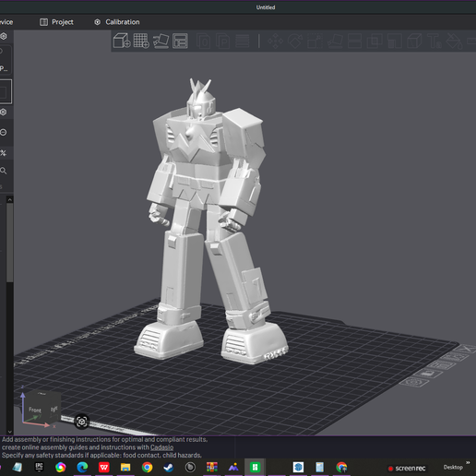Click the Front face of view cube
This screenshot has height=476, width=476.
35,410
